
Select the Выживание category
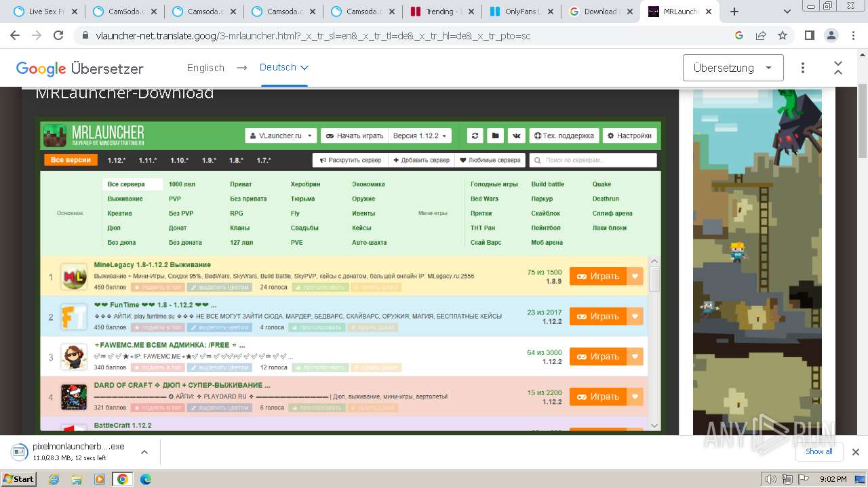125,199
